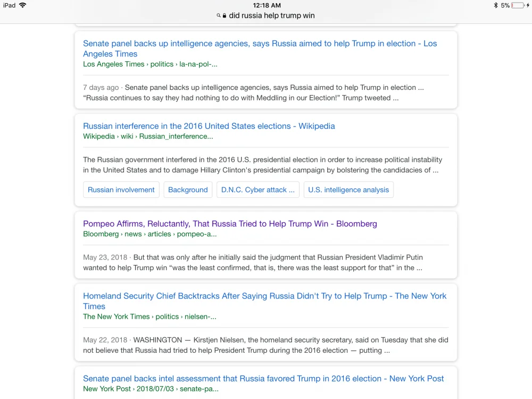
Task: Tap the Wi-Fi status icon
Action: pyautogui.click(x=23, y=5)
